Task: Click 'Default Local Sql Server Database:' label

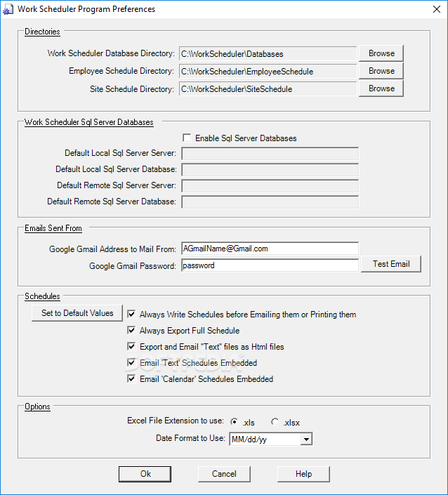Action: (x=116, y=169)
